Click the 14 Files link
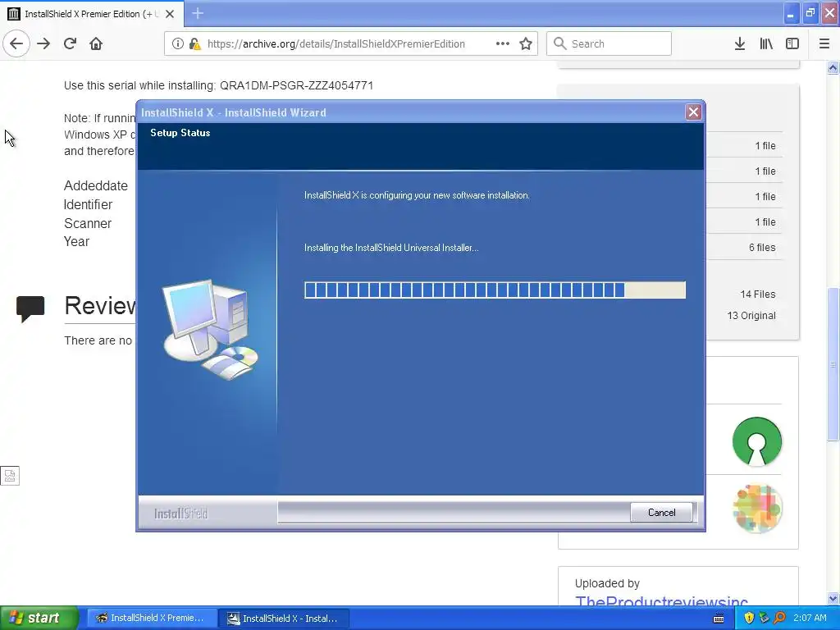This screenshot has width=840, height=630. coord(757,294)
